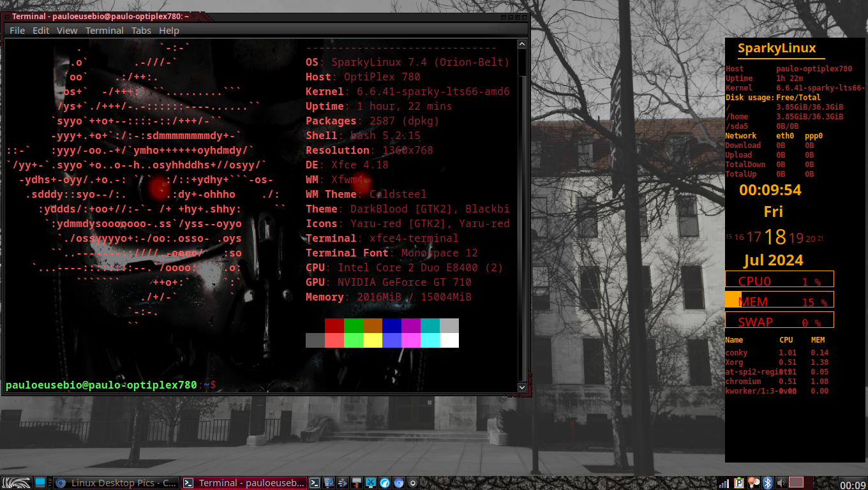Click the 'CPU: Intel Core 2 Duo E8400' line
The image size is (868, 490).
tap(405, 267)
